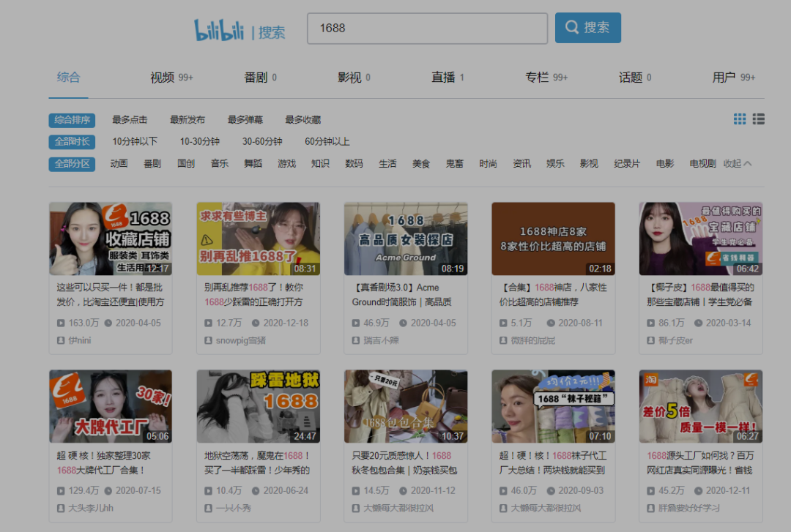791x532 pixels.
Task: Filter duration to 10分钟以下
Action: (135, 142)
